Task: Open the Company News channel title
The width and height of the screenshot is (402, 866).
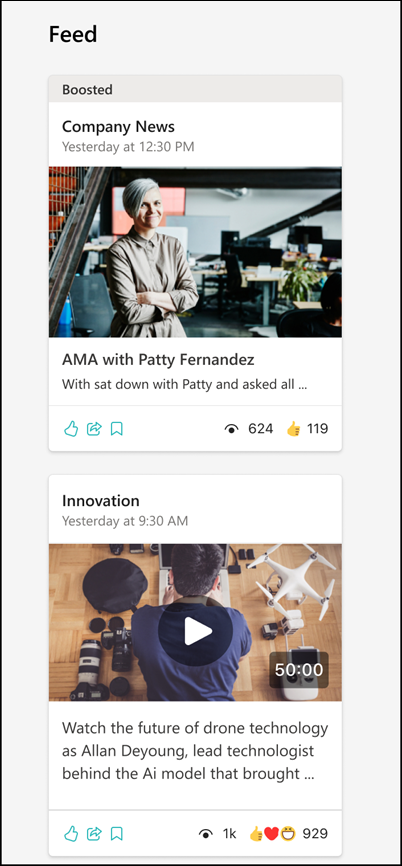Action: pos(118,126)
